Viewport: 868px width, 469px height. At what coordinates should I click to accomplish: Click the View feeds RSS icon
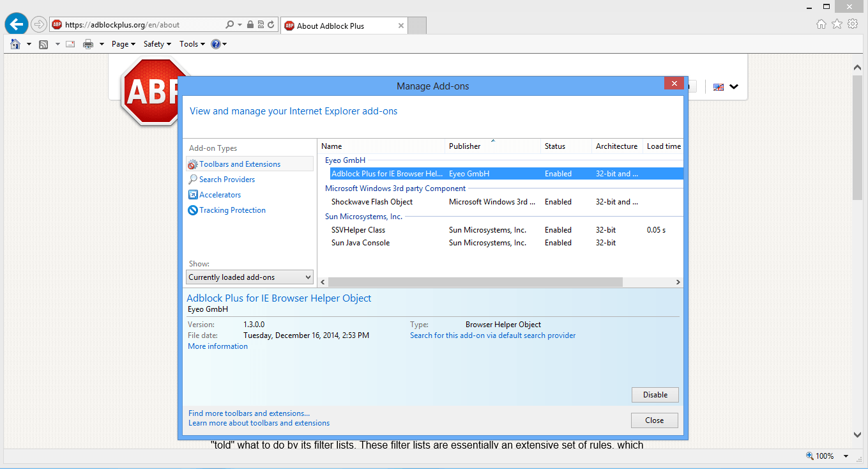[43, 43]
